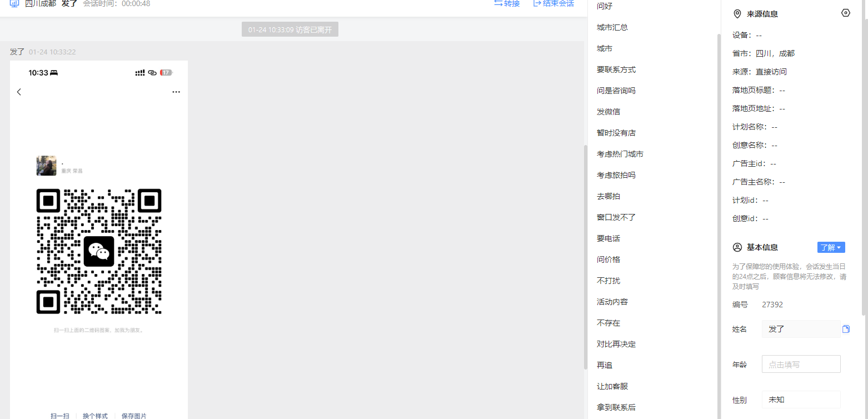Select quick reply 城市
This screenshot has width=868, height=419.
click(605, 48)
